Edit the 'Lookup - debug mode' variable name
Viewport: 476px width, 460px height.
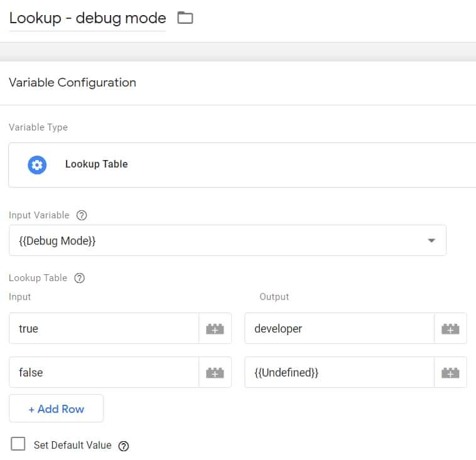click(x=87, y=18)
